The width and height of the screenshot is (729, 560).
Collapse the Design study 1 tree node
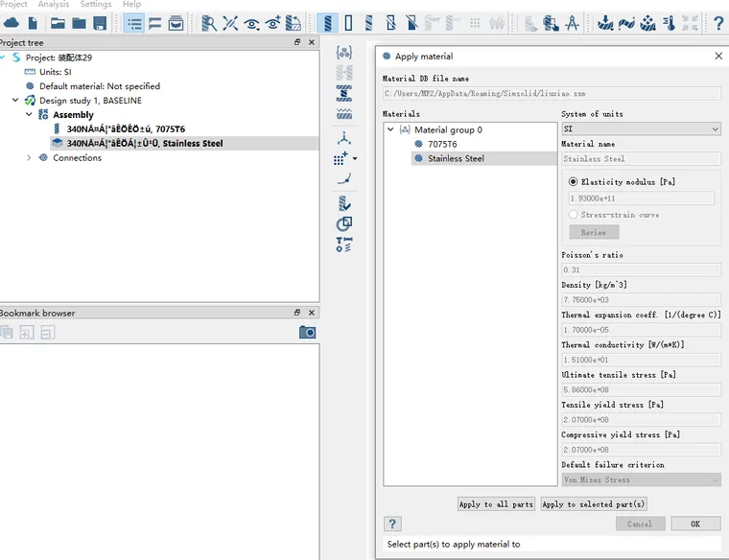[x=15, y=100]
